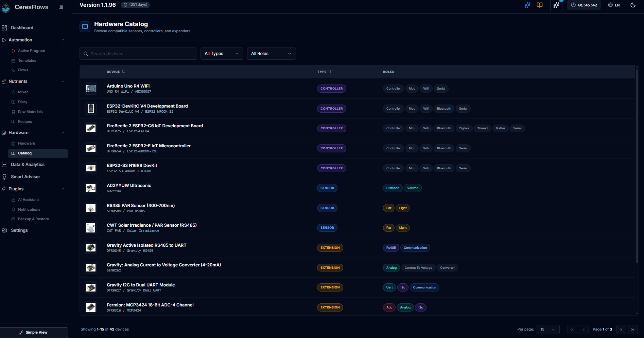
Task: Focus the Search devices field
Action: [x=138, y=54]
